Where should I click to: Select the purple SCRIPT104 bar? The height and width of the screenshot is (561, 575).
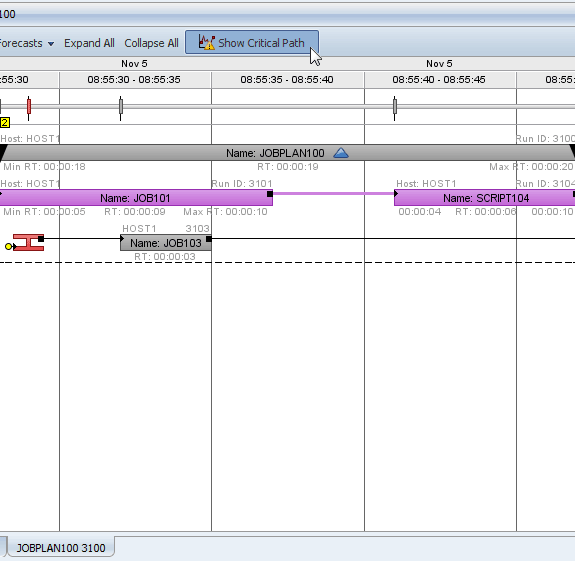[x=484, y=198]
